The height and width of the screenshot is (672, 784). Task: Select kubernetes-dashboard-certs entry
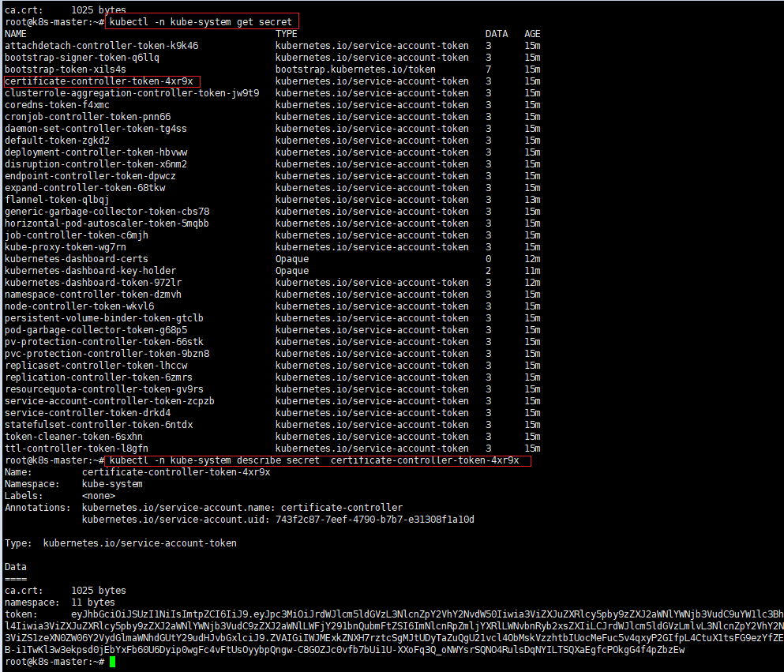(77, 259)
